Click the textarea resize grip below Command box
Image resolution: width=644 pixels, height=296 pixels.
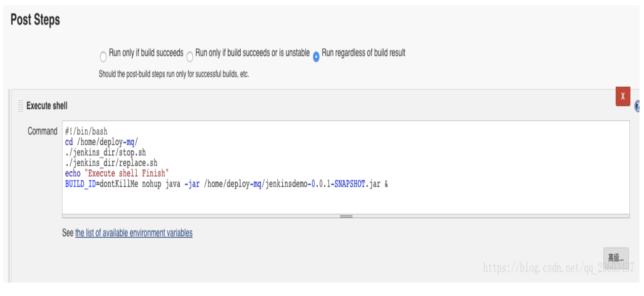click(x=346, y=216)
